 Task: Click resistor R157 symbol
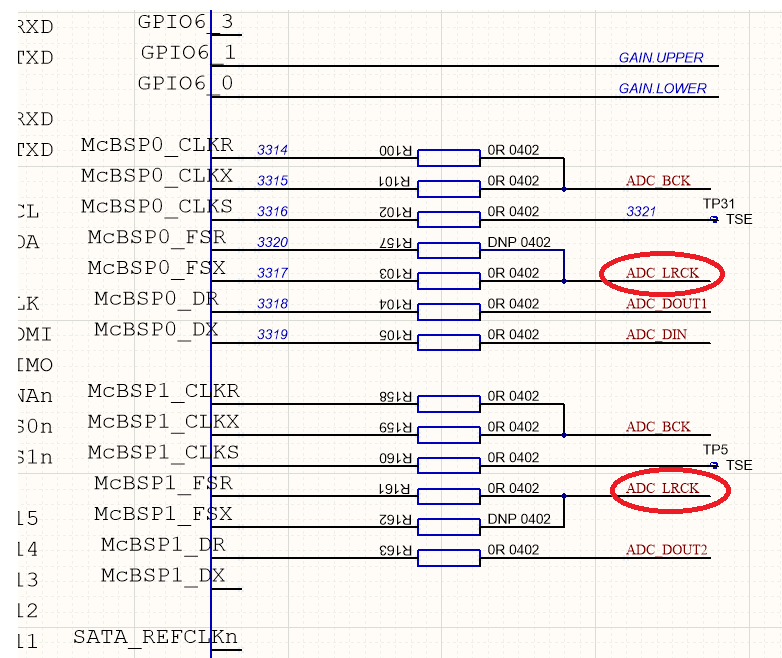[x=449, y=250]
